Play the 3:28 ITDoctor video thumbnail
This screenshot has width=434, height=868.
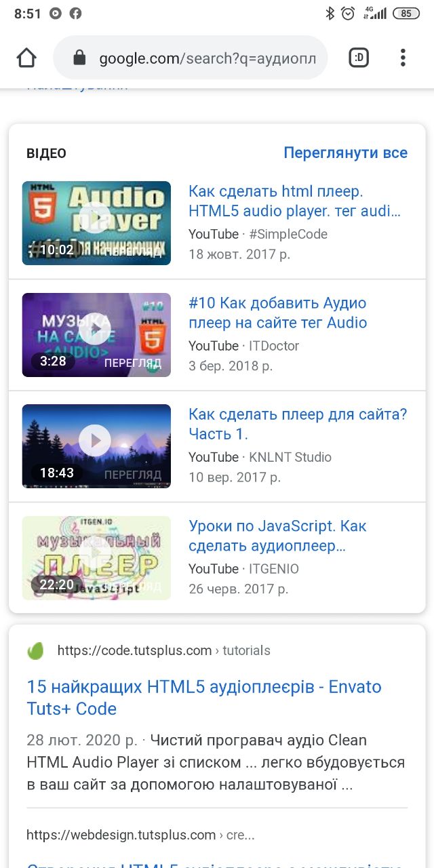(x=96, y=334)
